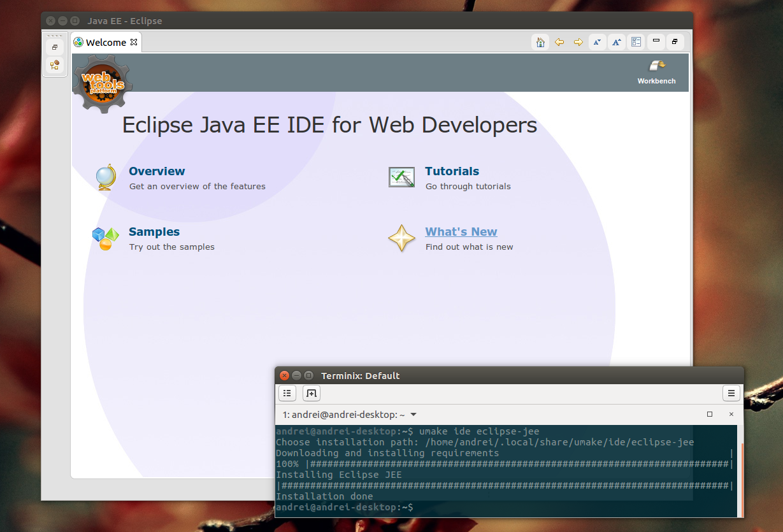This screenshot has height=532, width=783.
Task: Click "Installation done" line in terminal
Action: pos(324,496)
